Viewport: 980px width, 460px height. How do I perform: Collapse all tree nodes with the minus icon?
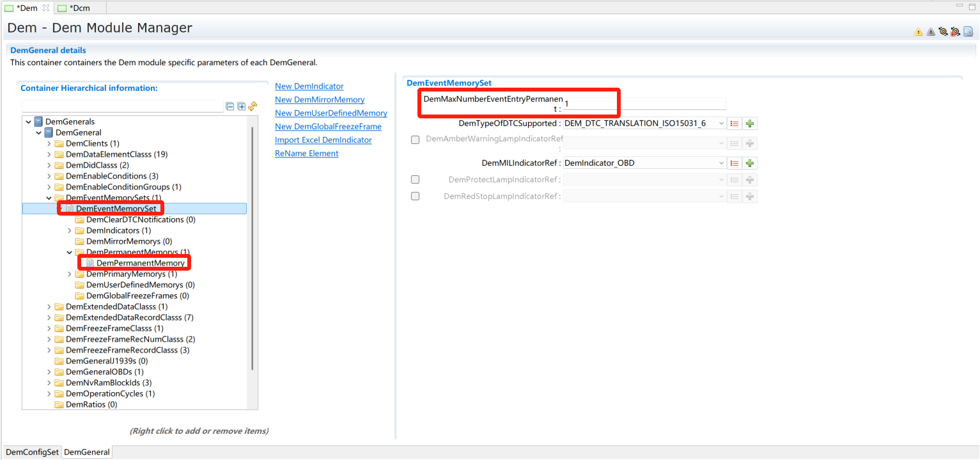tap(230, 106)
